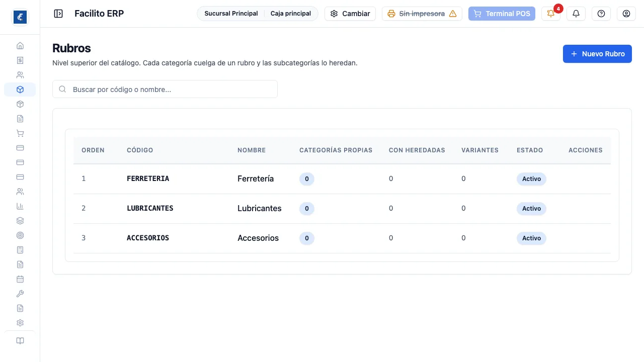This screenshot has width=644, height=362.
Task: Open the target icon in sidebar
Action: [20, 235]
